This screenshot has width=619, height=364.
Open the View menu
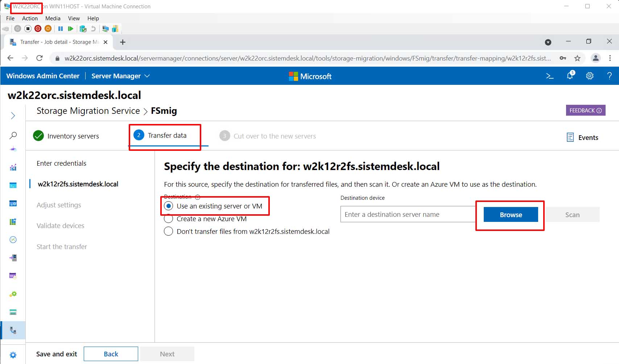click(x=74, y=18)
